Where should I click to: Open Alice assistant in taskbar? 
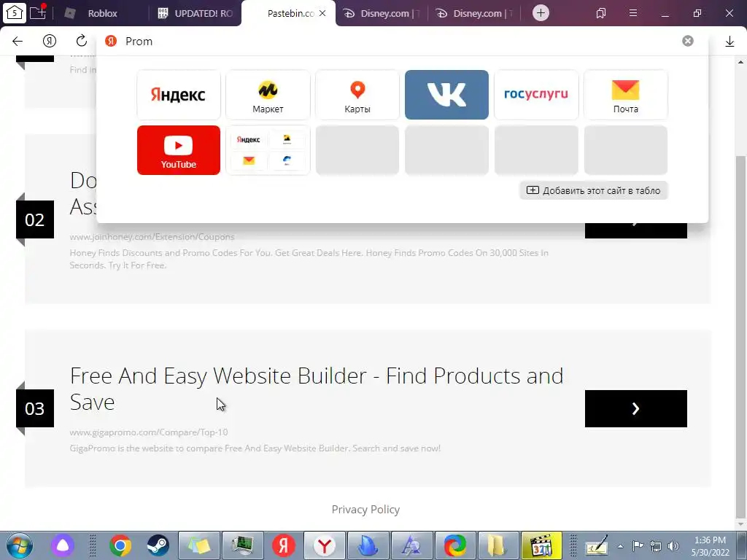[x=63, y=545]
